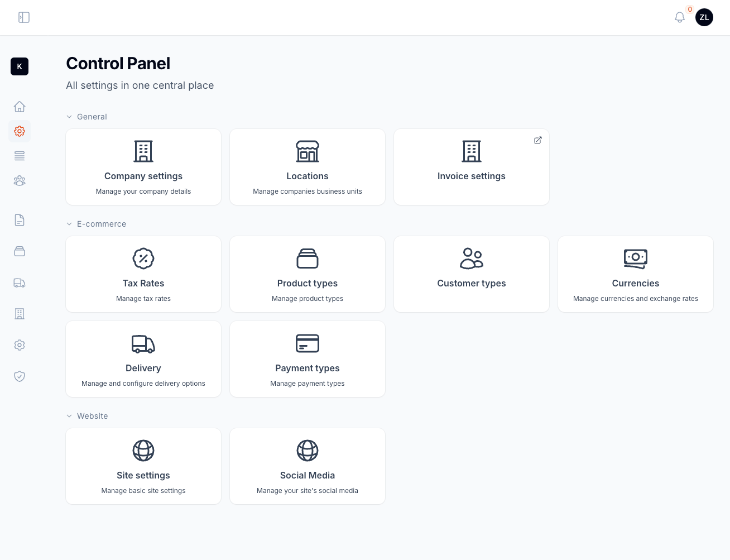Collapse the E-commerce section
The width and height of the screenshot is (730, 560).
pyautogui.click(x=69, y=224)
